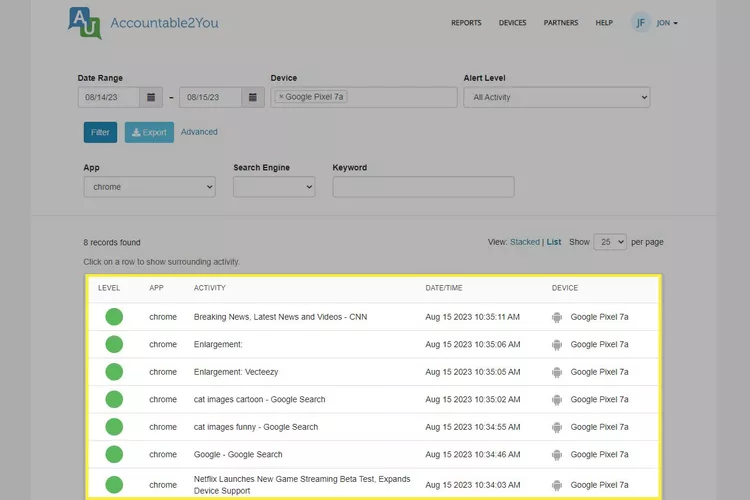Click the end date field 08/15/23
The height and width of the screenshot is (500, 750).
pos(211,97)
